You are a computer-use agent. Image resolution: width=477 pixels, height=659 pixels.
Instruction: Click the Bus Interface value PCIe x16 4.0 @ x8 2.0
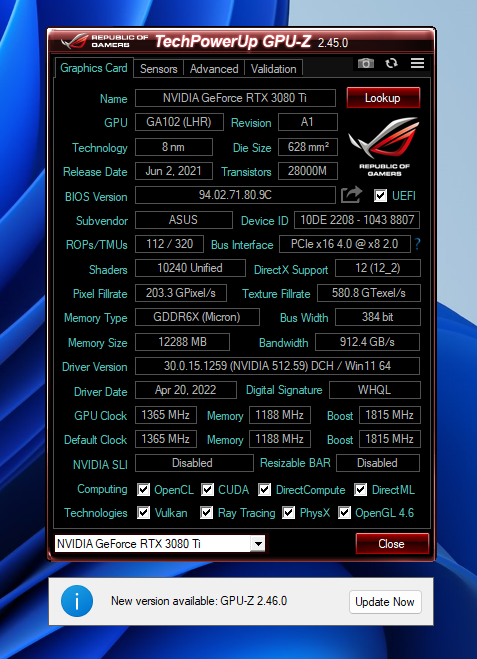click(x=345, y=244)
